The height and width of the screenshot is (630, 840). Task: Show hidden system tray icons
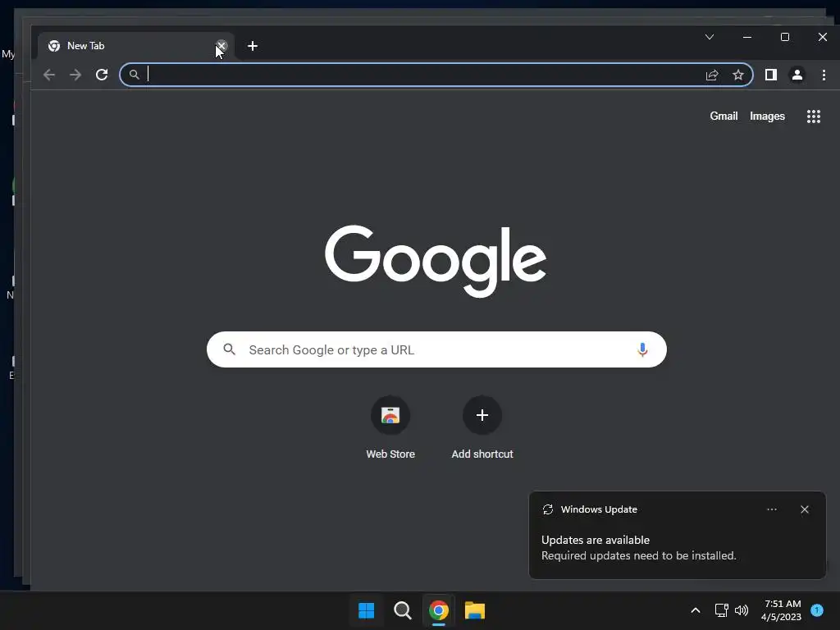click(696, 610)
